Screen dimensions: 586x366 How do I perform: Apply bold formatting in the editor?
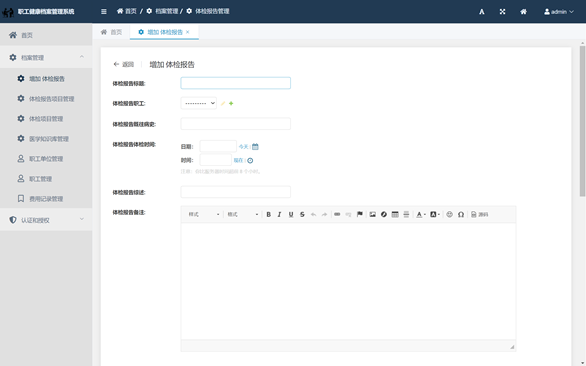pyautogui.click(x=268, y=214)
